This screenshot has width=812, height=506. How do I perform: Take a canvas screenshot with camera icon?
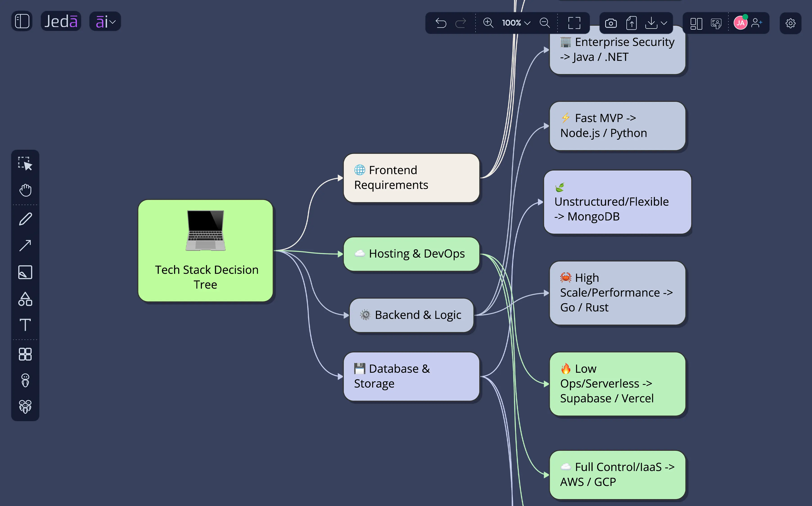(611, 23)
